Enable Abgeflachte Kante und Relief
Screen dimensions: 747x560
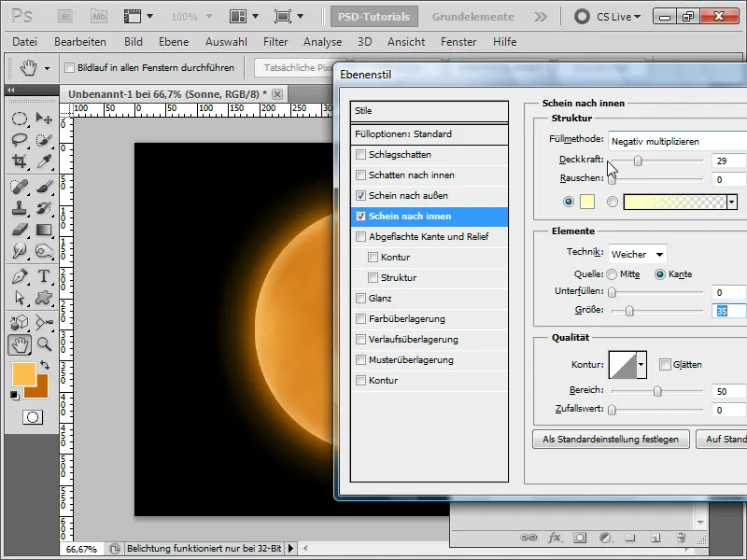[x=361, y=236]
